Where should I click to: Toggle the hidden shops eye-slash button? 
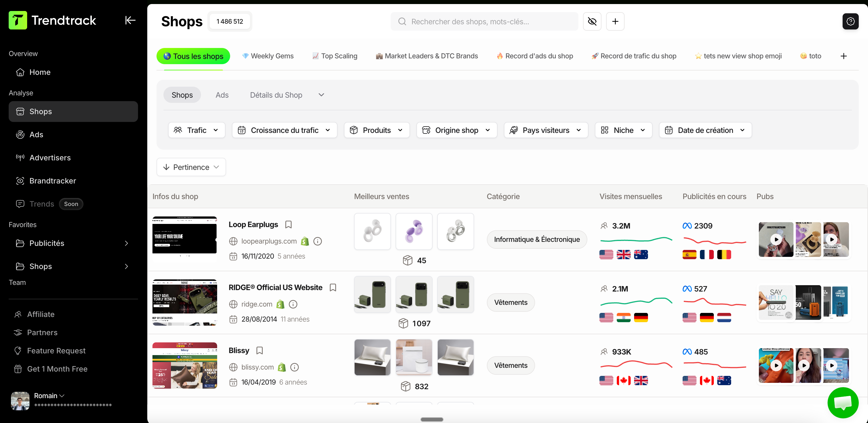click(592, 22)
